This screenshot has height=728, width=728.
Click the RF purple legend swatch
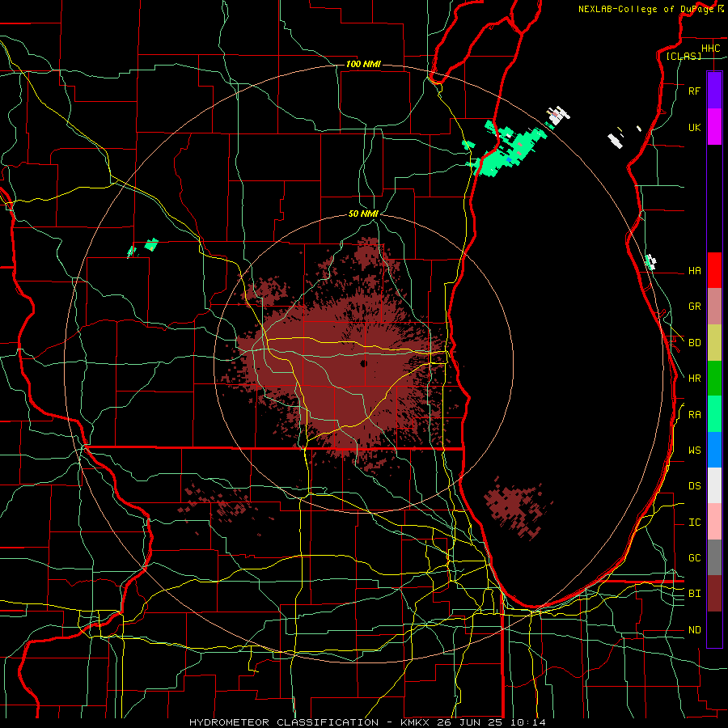[714, 91]
